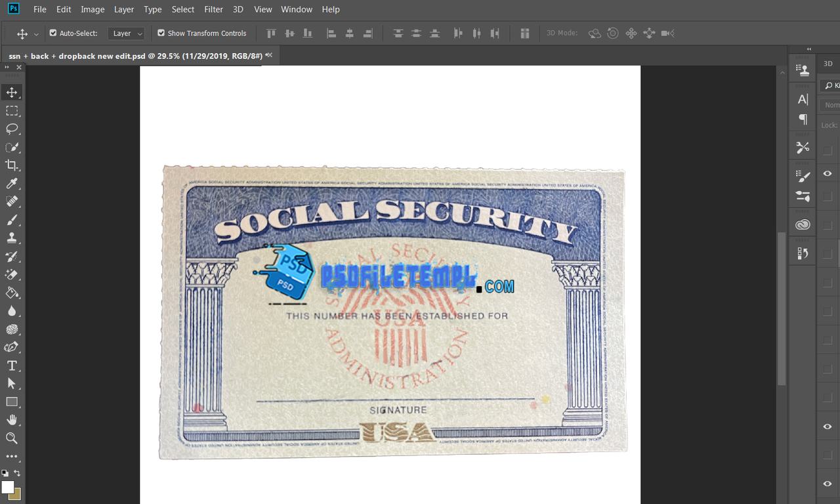The width and height of the screenshot is (840, 504).
Task: Select the Eyedropper tool
Action: click(12, 183)
